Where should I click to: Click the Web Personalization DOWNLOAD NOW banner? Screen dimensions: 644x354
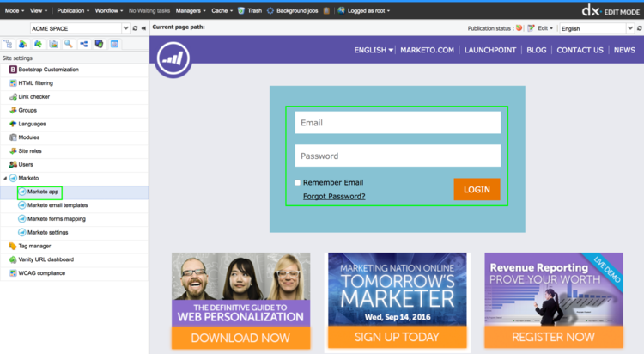tap(240, 301)
